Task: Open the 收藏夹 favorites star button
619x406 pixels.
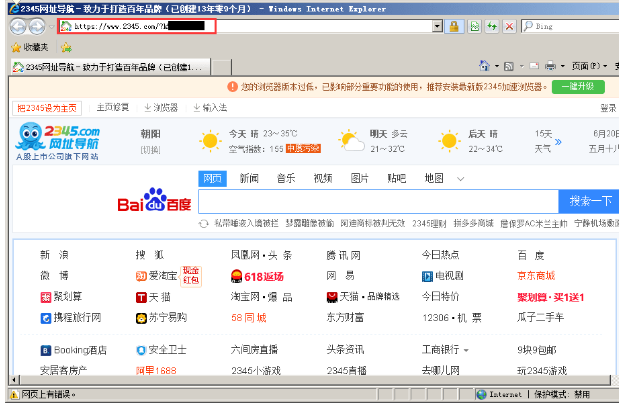Action: 30,47
